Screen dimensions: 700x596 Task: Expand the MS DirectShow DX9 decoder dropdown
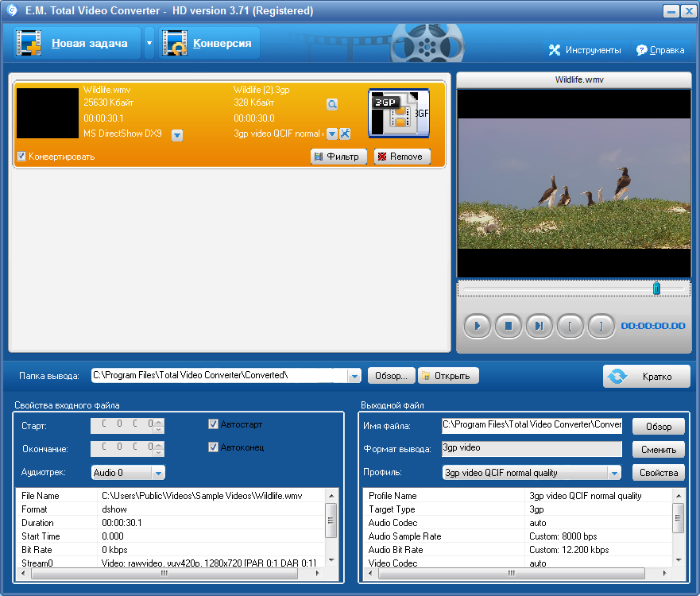(177, 135)
